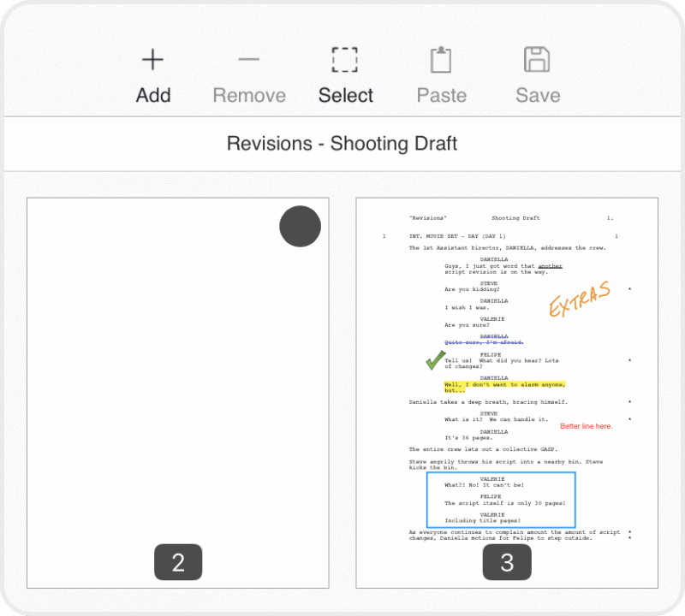This screenshot has height=616, width=685.
Task: Click the gray Add label text
Action: click(152, 96)
